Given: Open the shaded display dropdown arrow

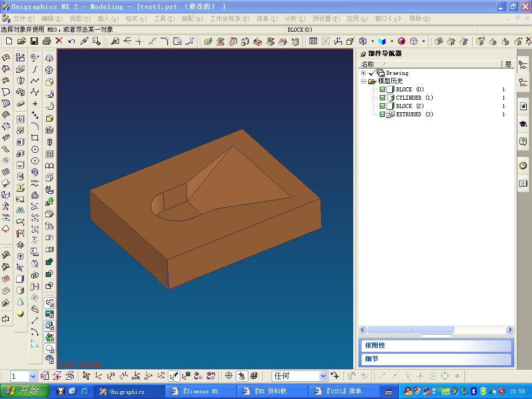Looking at the screenshot, I should point(392,41).
